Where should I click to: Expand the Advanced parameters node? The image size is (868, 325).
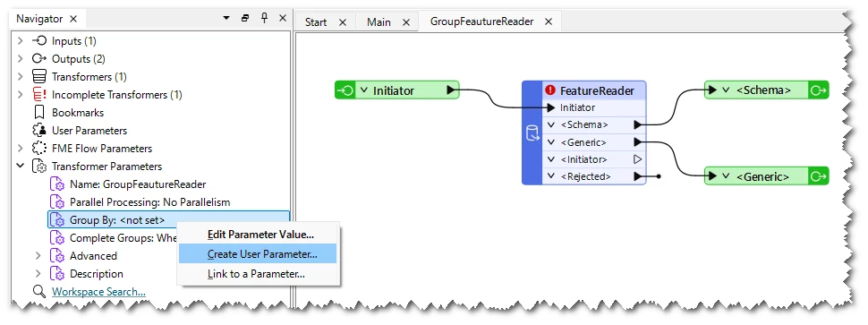(38, 256)
